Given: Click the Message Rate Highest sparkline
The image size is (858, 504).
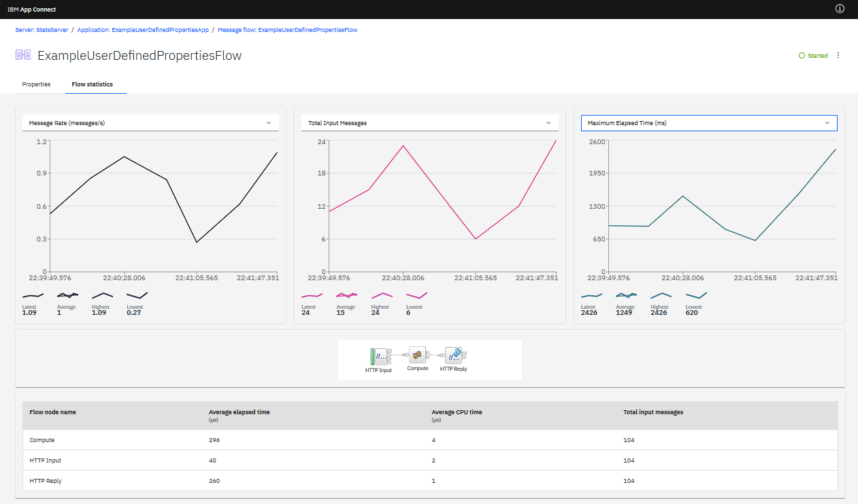Looking at the screenshot, I should point(102,295).
